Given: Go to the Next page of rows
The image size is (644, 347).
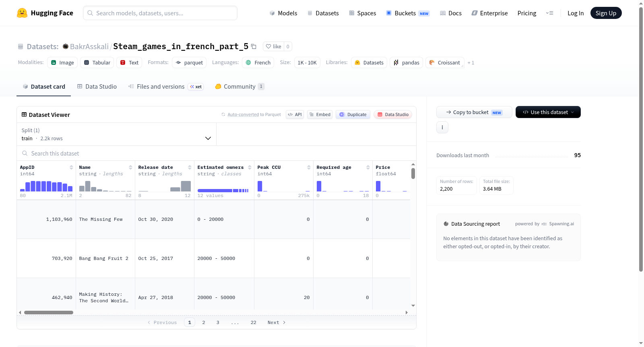Looking at the screenshot, I should pos(277,322).
